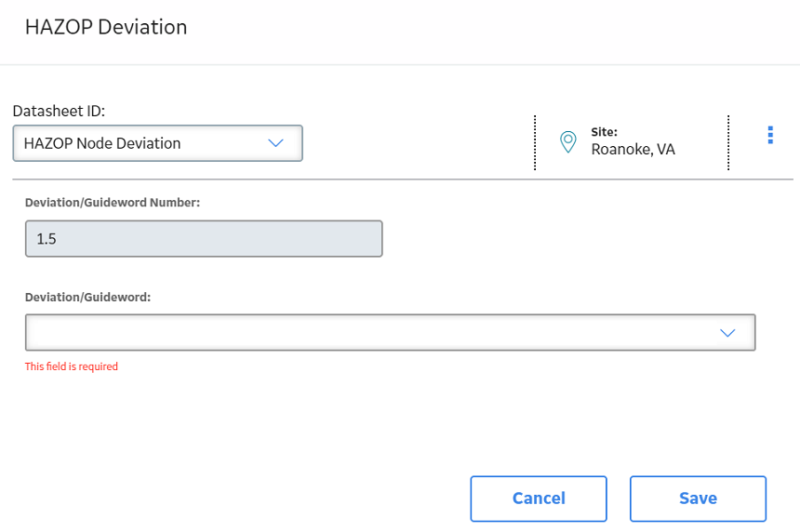Click the 1.5 value in the number field

pyautogui.click(x=47, y=239)
